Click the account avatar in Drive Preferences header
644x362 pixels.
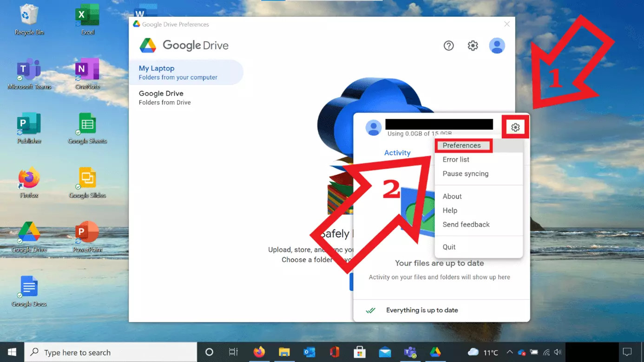(497, 45)
